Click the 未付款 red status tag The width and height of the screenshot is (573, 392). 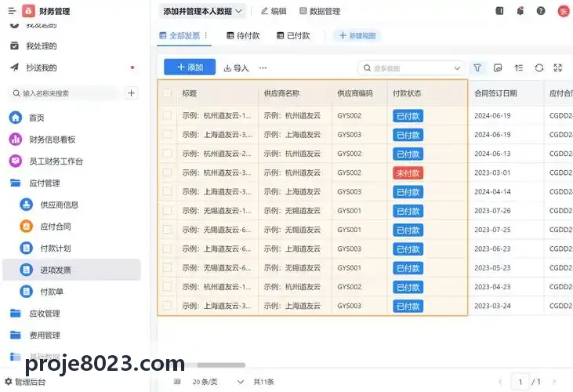(x=408, y=172)
